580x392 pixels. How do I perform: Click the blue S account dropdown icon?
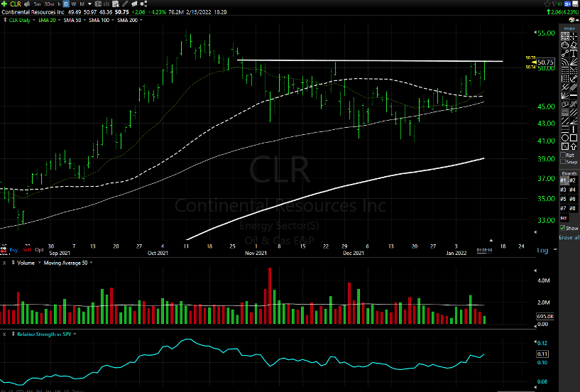click(x=567, y=4)
